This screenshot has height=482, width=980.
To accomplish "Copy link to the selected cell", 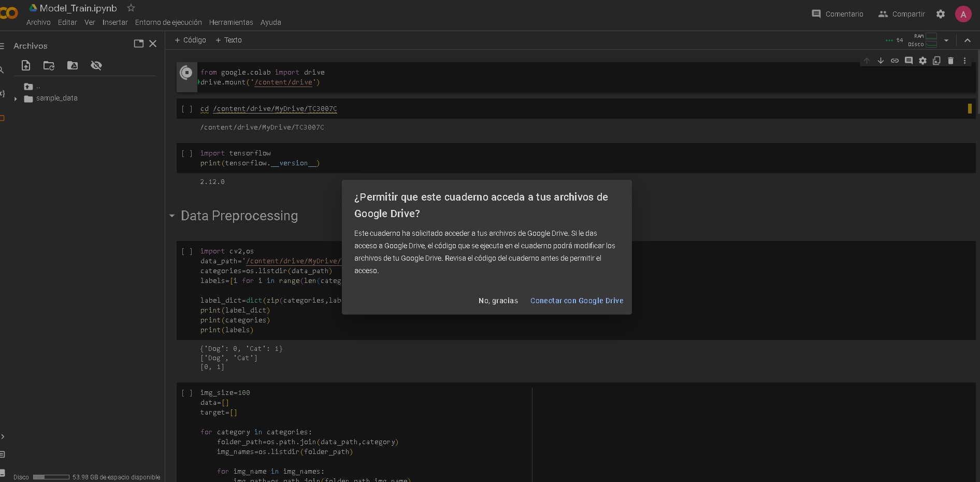I will [x=895, y=61].
